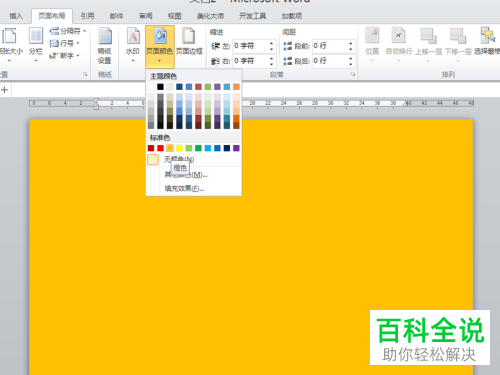Screen dimensions: 500x375
Task: Click the left indent (左) value field
Action: [x=250, y=46]
